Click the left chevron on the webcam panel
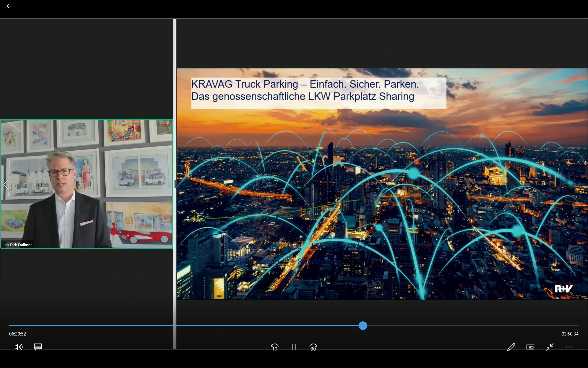Image resolution: width=588 pixels, height=368 pixels. pyautogui.click(x=6, y=184)
